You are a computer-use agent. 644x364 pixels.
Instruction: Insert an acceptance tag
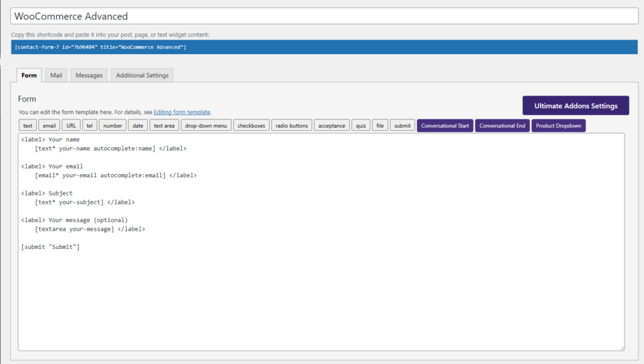coord(332,126)
